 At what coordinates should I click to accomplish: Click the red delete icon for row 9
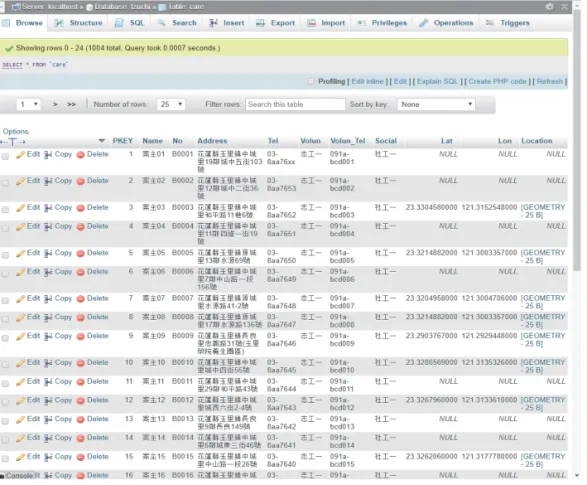coord(80,336)
